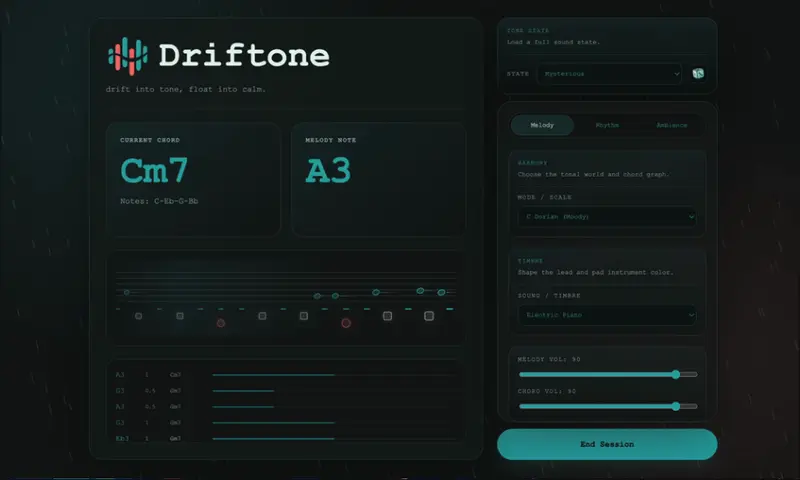Screen dimensions: 800x480
Task: Select the rightmost square chord marker
Action: 429,316
